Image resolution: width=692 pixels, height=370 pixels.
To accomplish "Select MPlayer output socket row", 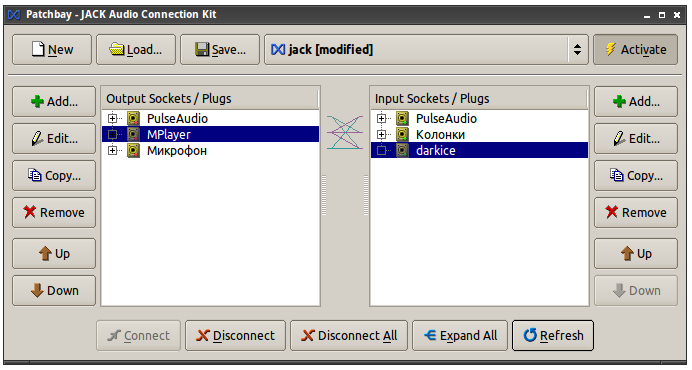I will tap(211, 134).
